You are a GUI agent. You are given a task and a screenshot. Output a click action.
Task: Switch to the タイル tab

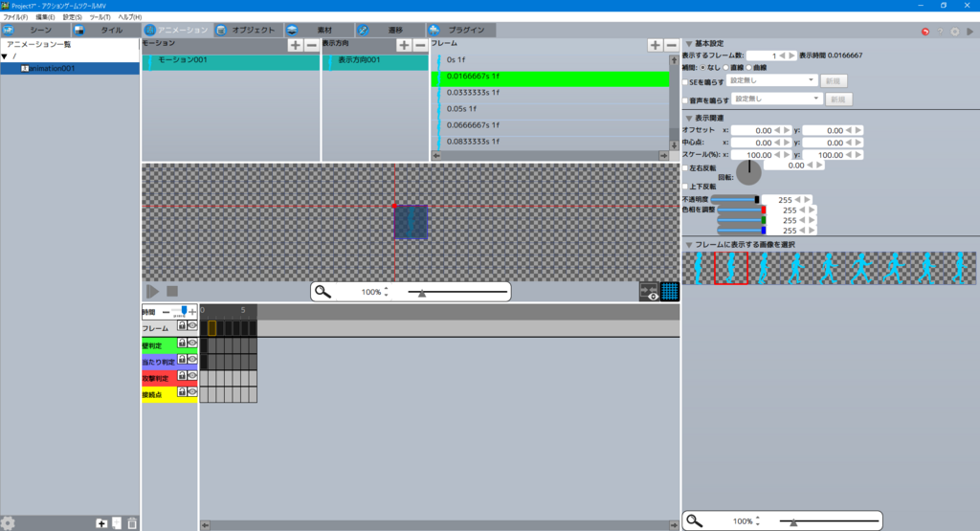106,30
